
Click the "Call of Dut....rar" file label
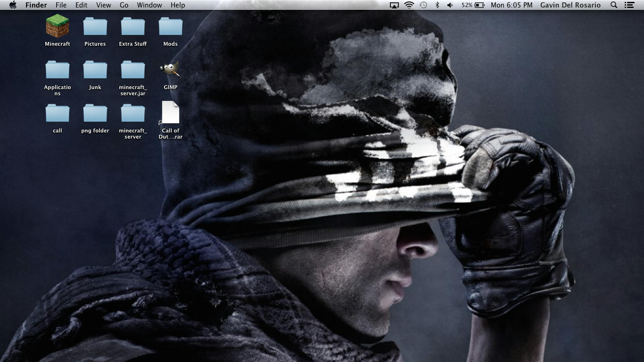(x=171, y=134)
